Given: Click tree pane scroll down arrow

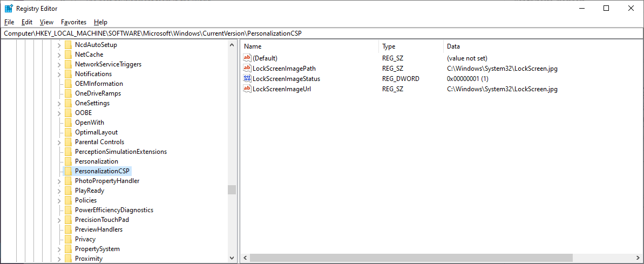Looking at the screenshot, I should [232, 258].
